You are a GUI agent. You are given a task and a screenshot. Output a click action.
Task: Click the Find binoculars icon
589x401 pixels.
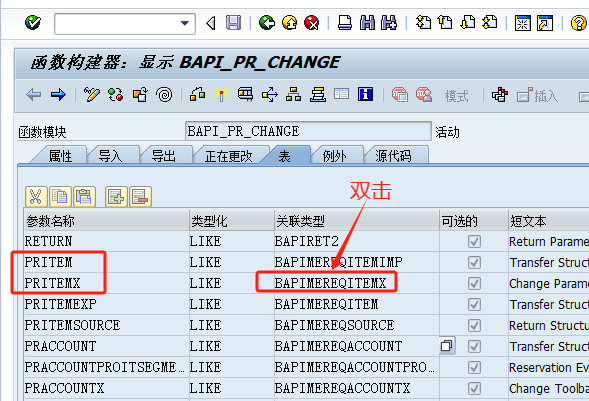click(x=367, y=23)
